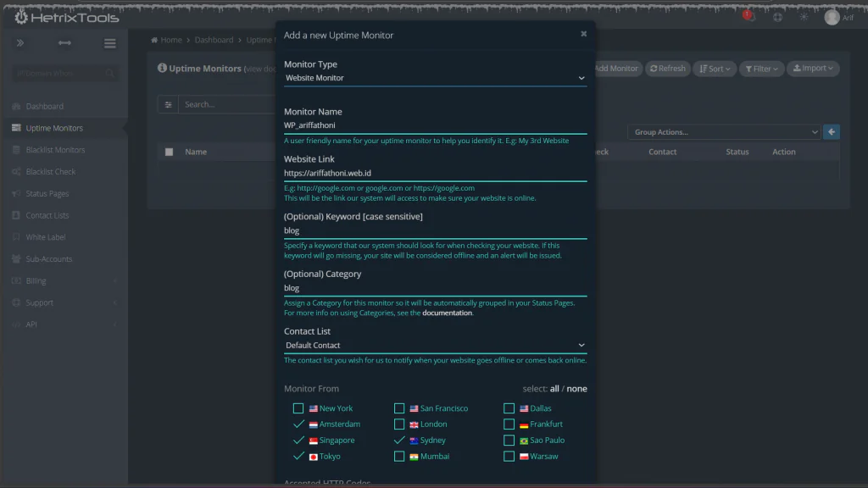Click the Uptime Monitors info icon
Viewport: 868px width, 488px height.
click(x=162, y=68)
